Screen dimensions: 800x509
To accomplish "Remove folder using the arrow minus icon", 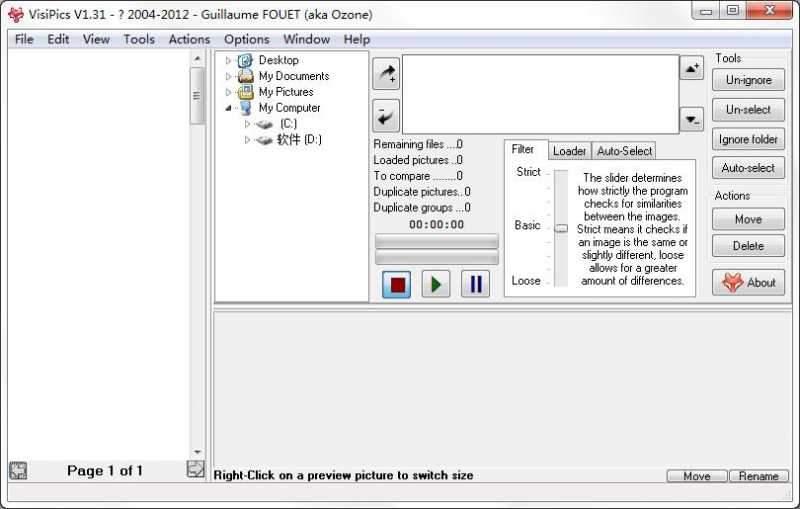I will 385,116.
